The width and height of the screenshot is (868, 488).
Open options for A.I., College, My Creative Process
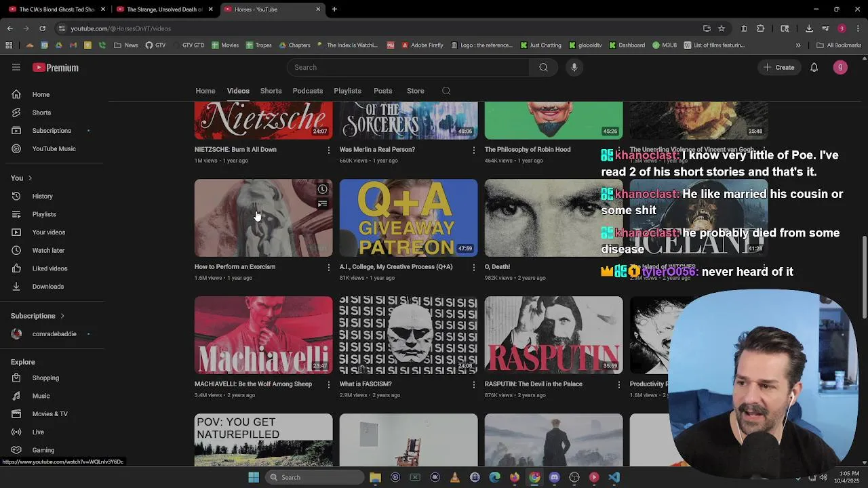[x=474, y=267]
